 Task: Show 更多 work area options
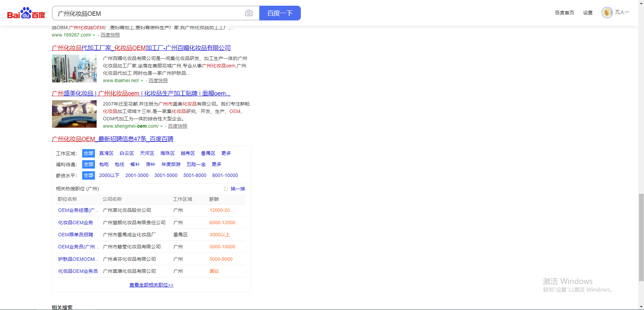226,153
